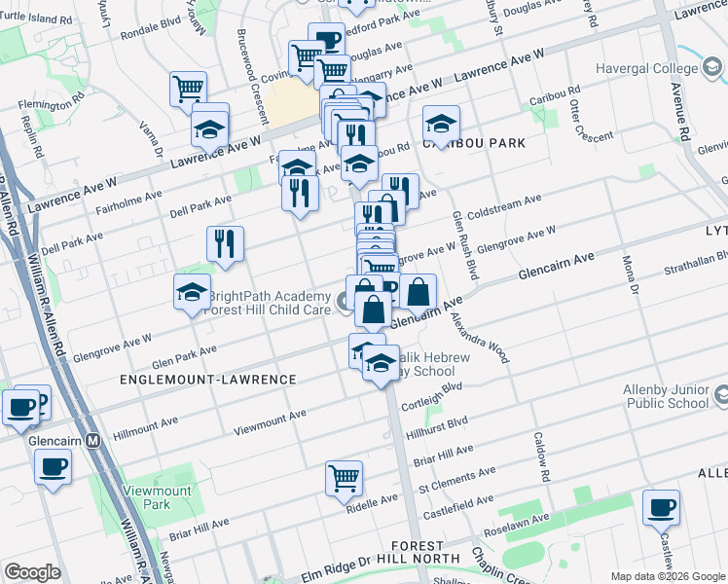Click the BrightPath Academy Forest Hill Child Care label
728x584 pixels.
(x=270, y=303)
